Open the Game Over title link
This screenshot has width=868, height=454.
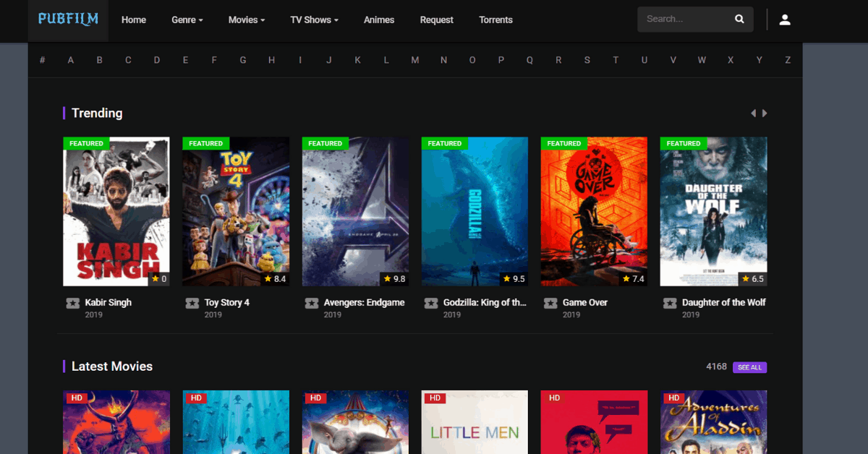[585, 303]
